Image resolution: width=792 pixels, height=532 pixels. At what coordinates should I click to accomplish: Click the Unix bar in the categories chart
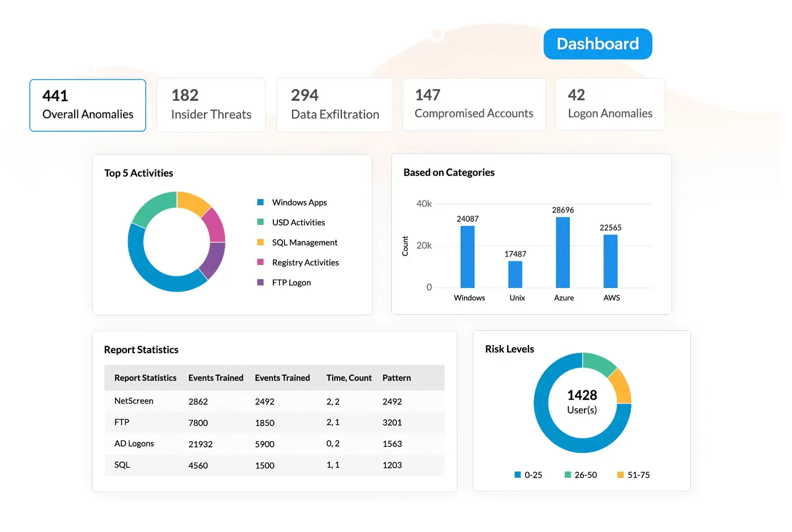click(515, 274)
